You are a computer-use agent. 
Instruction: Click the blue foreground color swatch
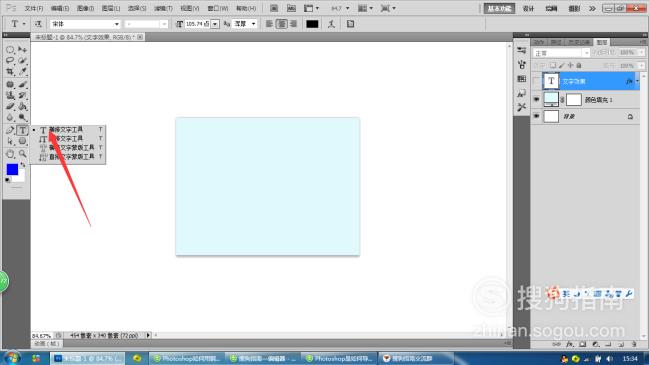pyautogui.click(x=12, y=169)
